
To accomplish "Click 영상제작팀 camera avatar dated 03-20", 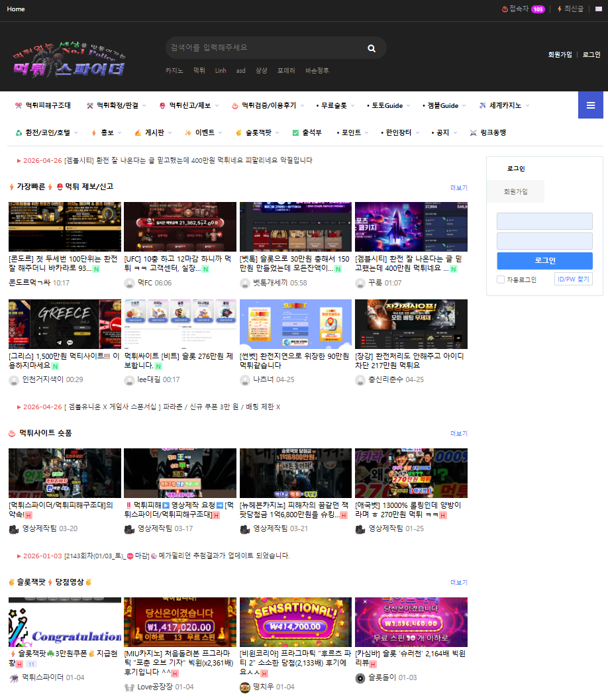I will pos(14,528).
